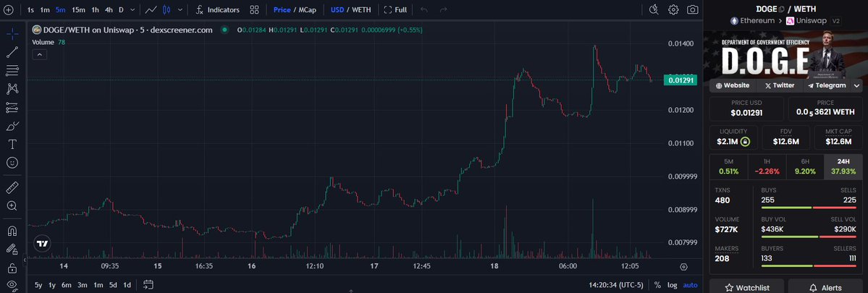Take a chart snapshot with camera
Image resolution: width=868 pixels, height=293 pixels.
click(x=693, y=9)
